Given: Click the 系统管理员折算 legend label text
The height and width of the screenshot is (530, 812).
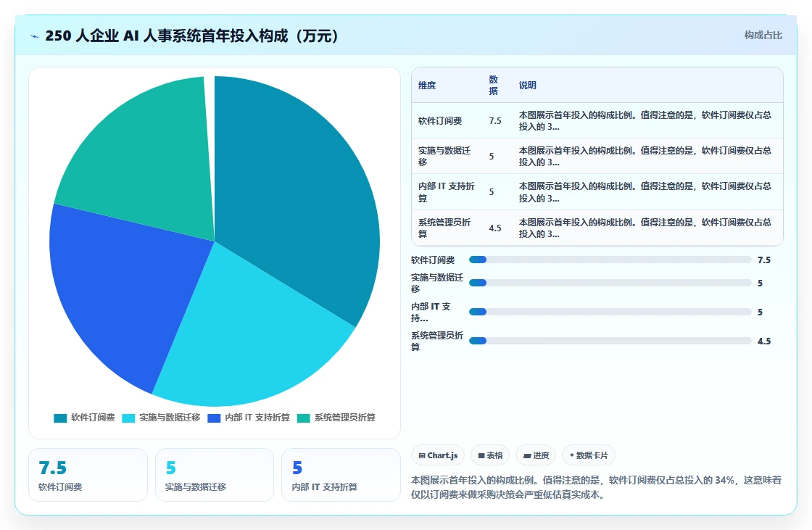Looking at the screenshot, I should (345, 418).
